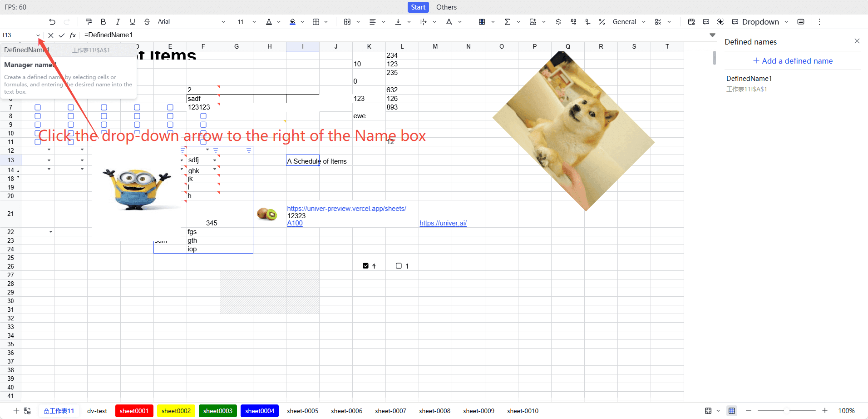This screenshot has width=868, height=419.
Task: Apply Strikethrough formatting icon
Action: click(147, 22)
